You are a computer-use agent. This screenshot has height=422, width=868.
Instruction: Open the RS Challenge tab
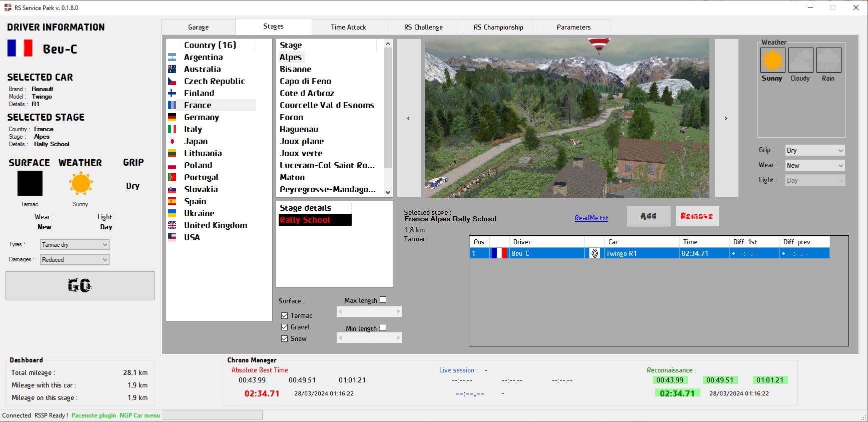click(x=423, y=27)
